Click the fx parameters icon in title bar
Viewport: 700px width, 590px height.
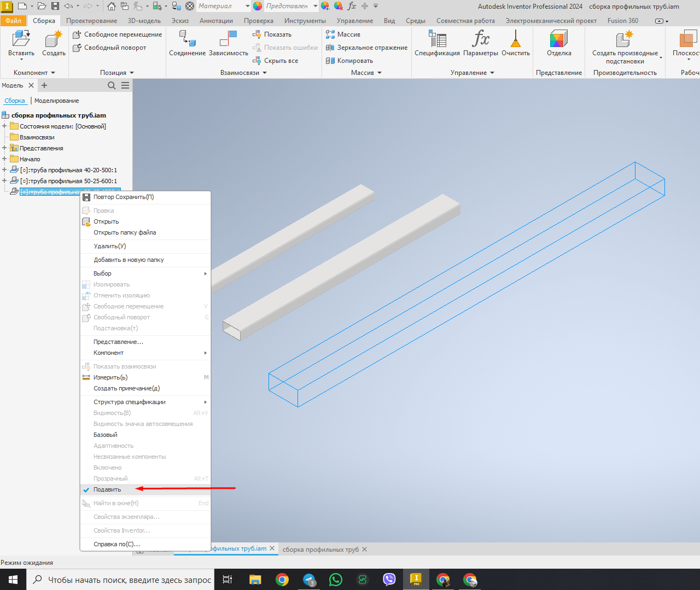pos(352,6)
